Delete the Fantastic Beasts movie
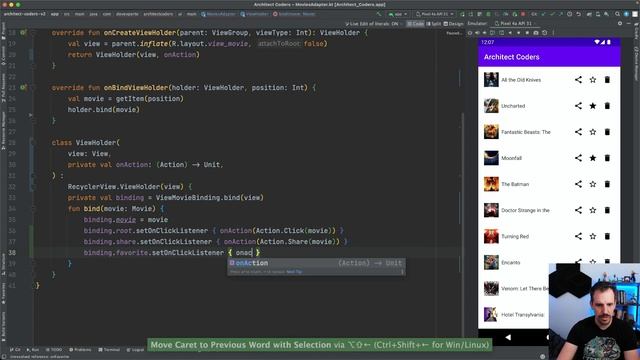 coord(607,132)
